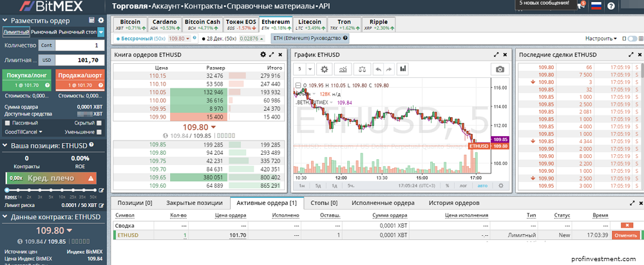Enable the Пассивный checkbox
This screenshot has height=265, width=644.
(x=7, y=123)
